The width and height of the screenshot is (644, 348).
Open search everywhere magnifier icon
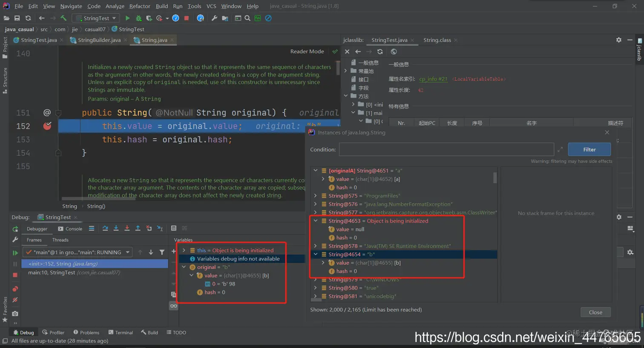click(247, 18)
